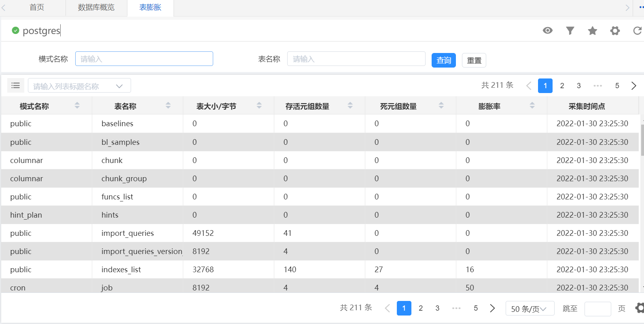
Task: Open the bottom-right settings gear
Action: [640, 308]
